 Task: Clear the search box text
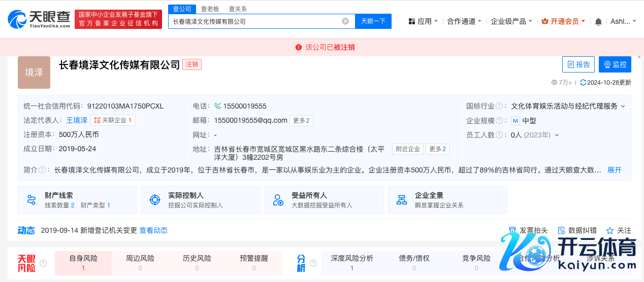(x=345, y=21)
